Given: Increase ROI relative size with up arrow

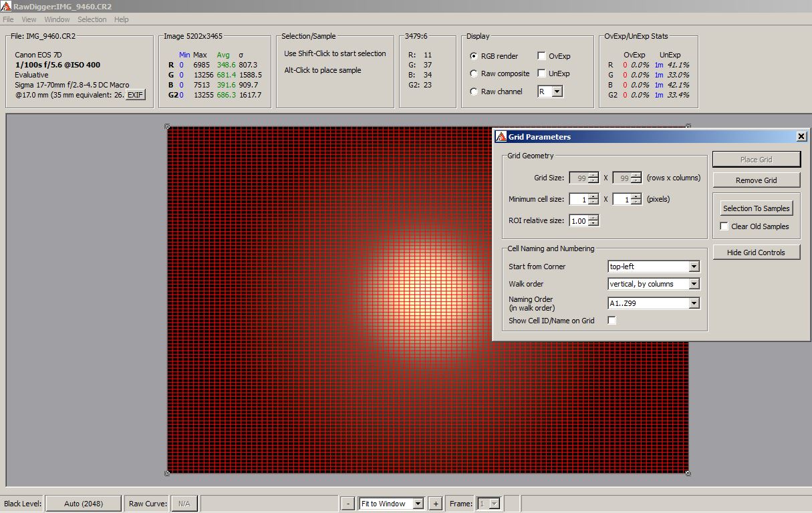Looking at the screenshot, I should [x=593, y=218].
